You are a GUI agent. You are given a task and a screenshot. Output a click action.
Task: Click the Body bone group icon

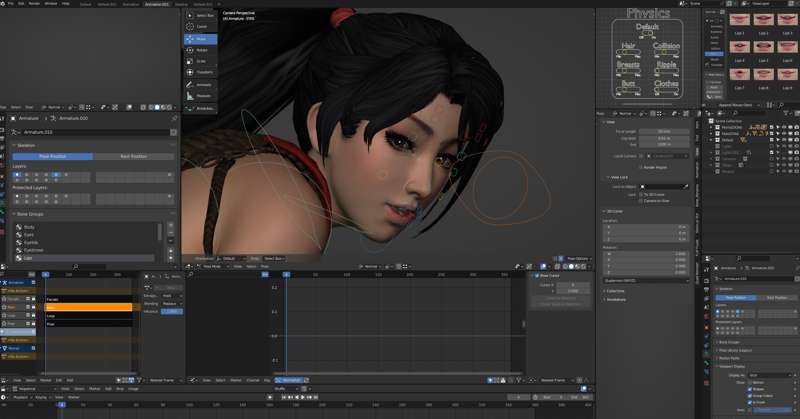(x=18, y=227)
